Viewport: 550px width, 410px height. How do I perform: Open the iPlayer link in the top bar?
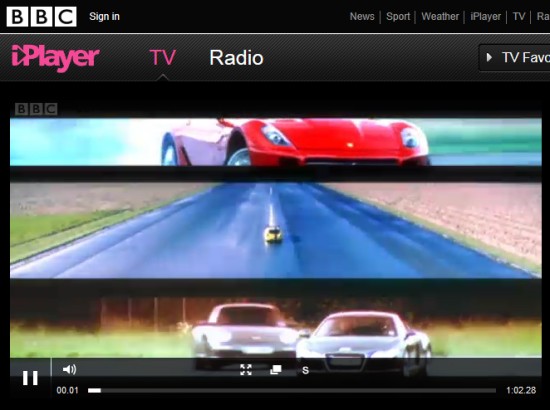pyautogui.click(x=486, y=16)
